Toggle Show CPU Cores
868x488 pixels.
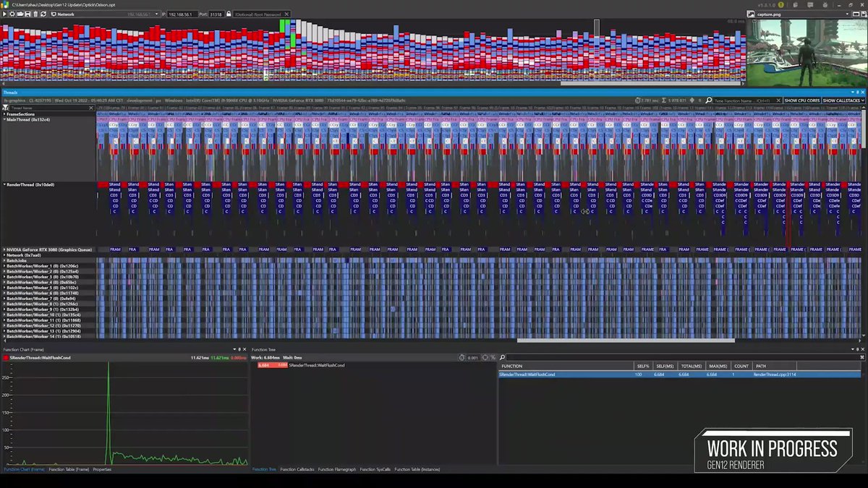(801, 100)
